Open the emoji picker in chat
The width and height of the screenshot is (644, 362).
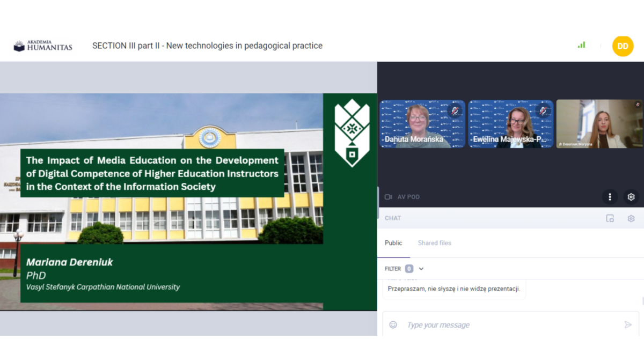pos(393,324)
